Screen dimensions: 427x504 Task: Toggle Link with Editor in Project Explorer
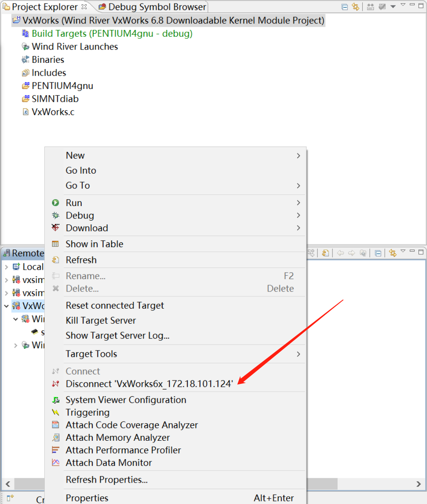(x=356, y=6)
